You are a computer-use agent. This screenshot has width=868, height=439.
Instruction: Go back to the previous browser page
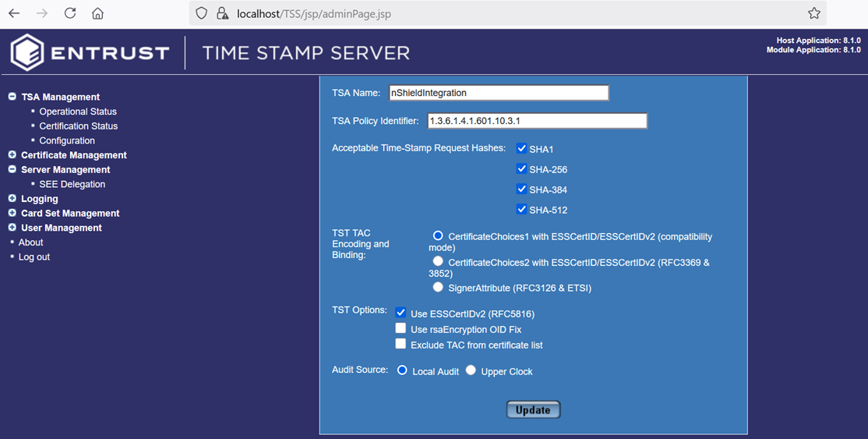(14, 13)
